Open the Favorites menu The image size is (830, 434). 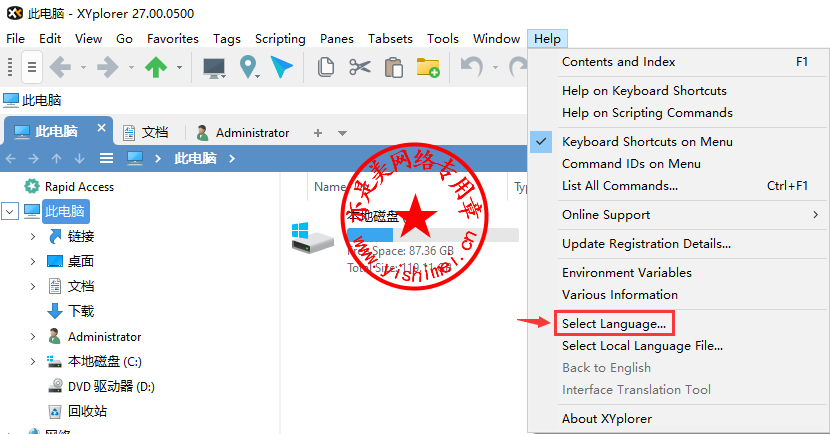[x=173, y=39]
